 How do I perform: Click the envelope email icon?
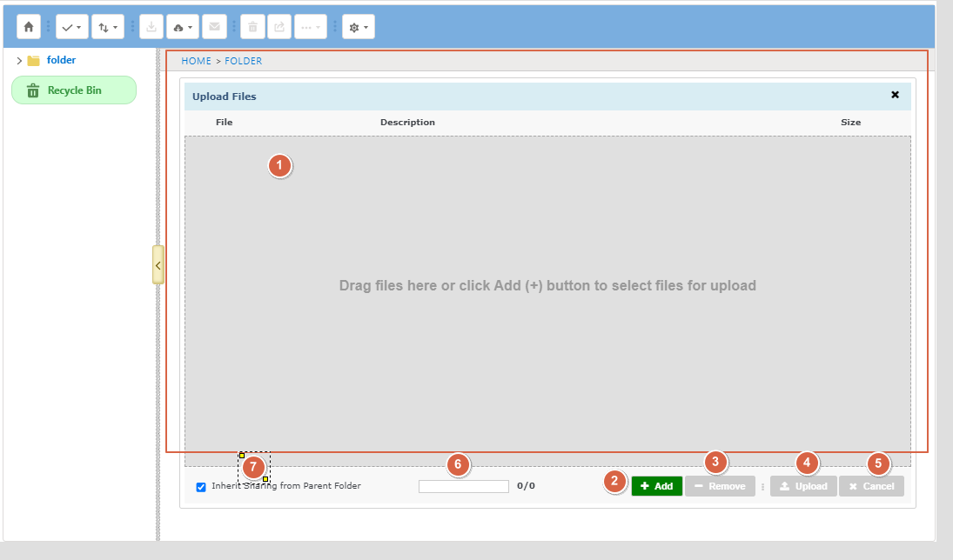pyautogui.click(x=214, y=27)
